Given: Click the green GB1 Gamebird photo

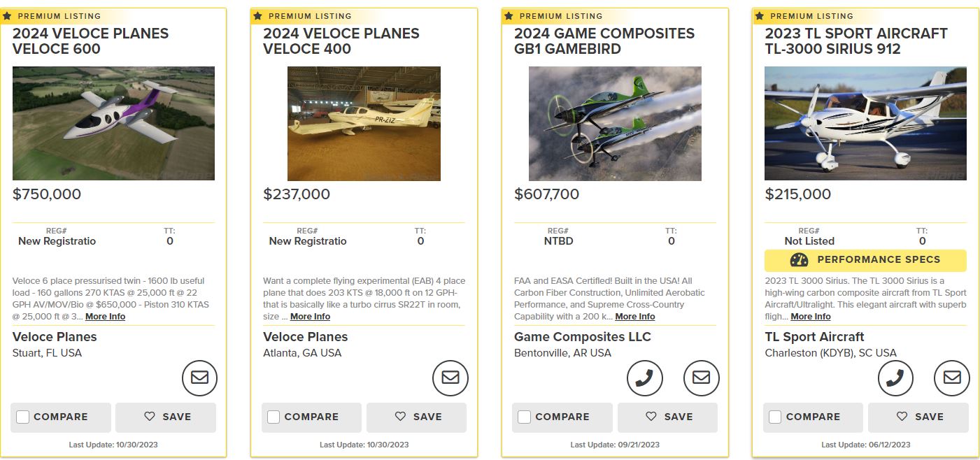Looking at the screenshot, I should point(615,124).
